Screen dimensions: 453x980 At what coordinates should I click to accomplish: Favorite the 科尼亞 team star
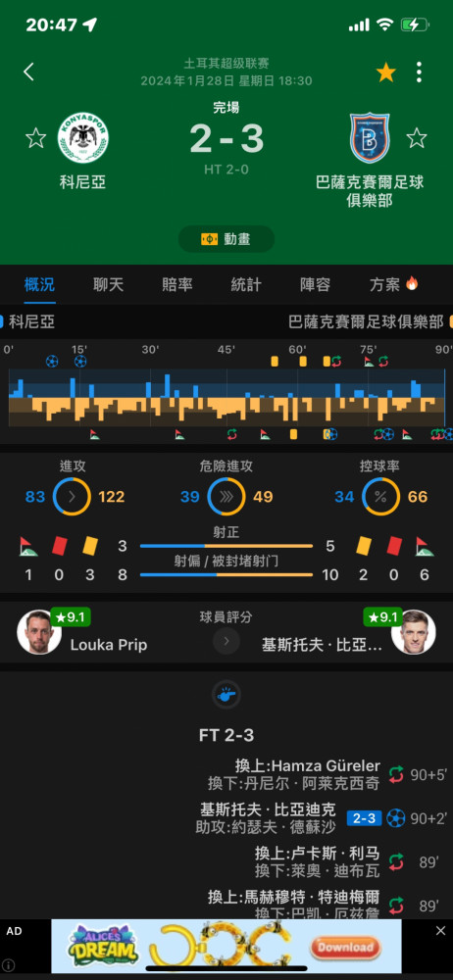(x=35, y=137)
